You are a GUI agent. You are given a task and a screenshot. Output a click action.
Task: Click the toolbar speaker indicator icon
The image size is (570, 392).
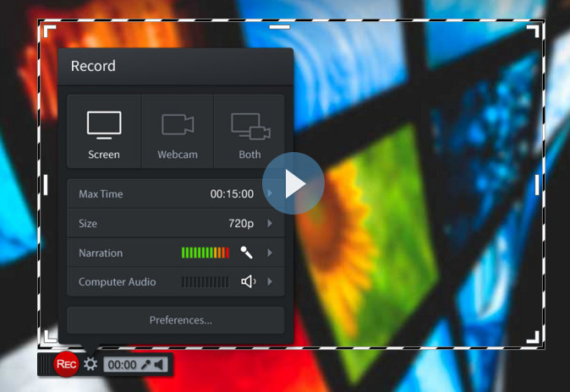159,364
